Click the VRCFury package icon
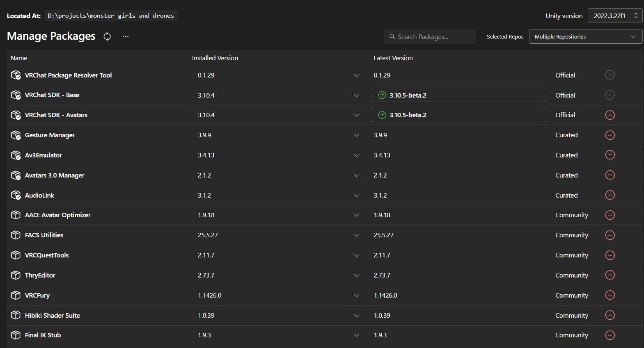Screen dimensions: 644x348 pos(16,295)
